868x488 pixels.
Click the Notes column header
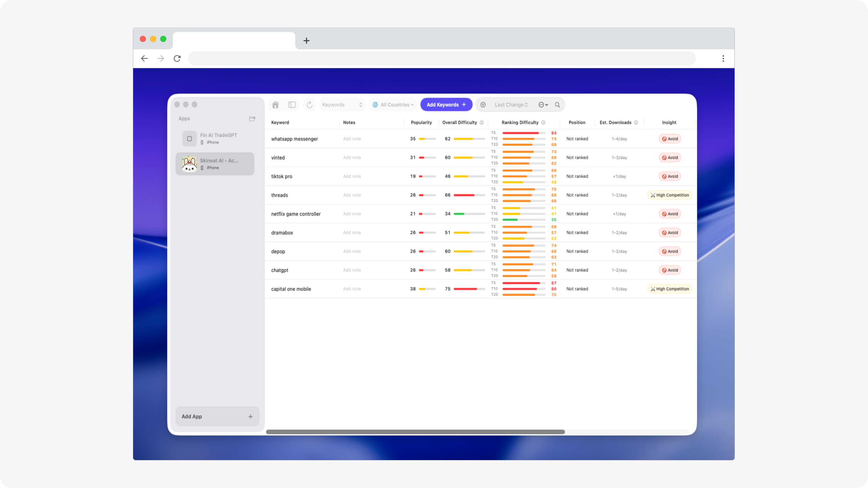coord(349,123)
